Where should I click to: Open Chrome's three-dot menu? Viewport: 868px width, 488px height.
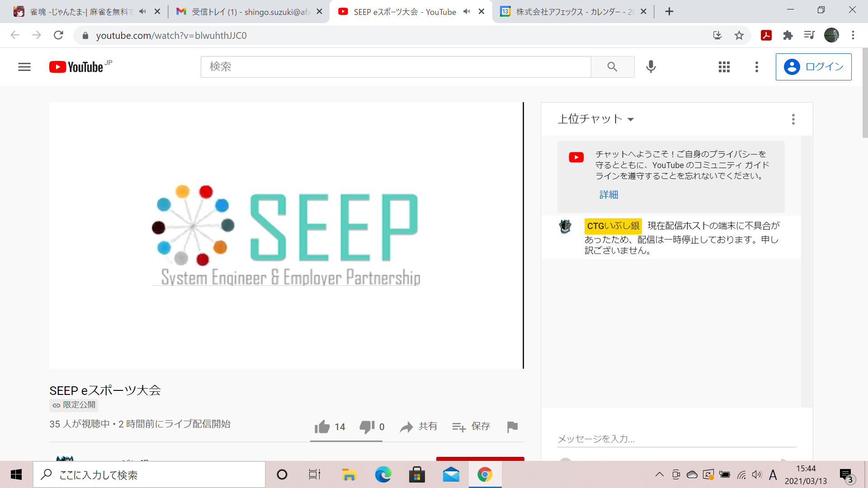[x=853, y=35]
